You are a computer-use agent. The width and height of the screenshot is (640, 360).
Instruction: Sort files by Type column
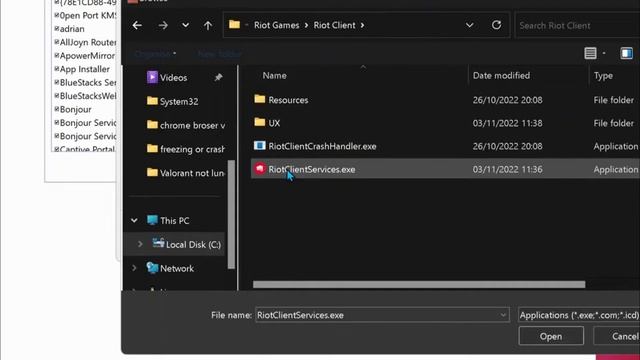[603, 76]
